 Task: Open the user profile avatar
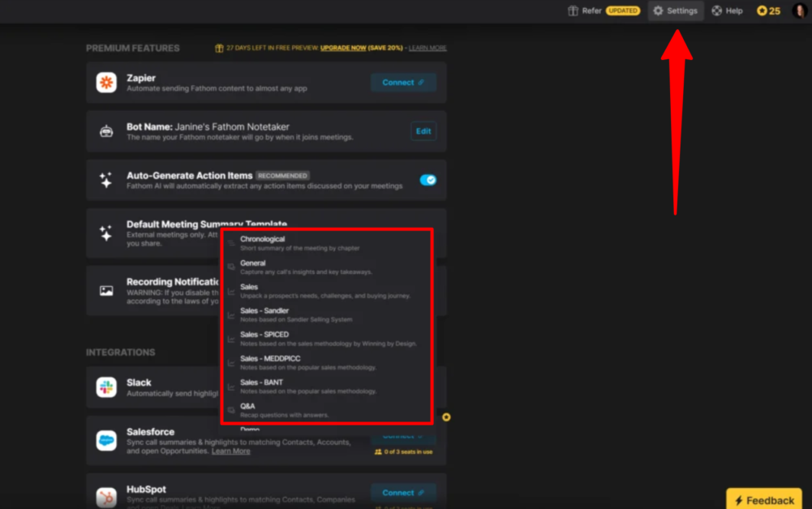point(799,11)
